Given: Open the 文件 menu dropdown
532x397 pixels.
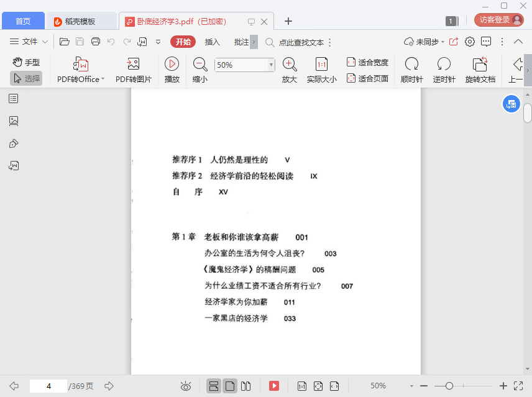Looking at the screenshot, I should [x=29, y=42].
